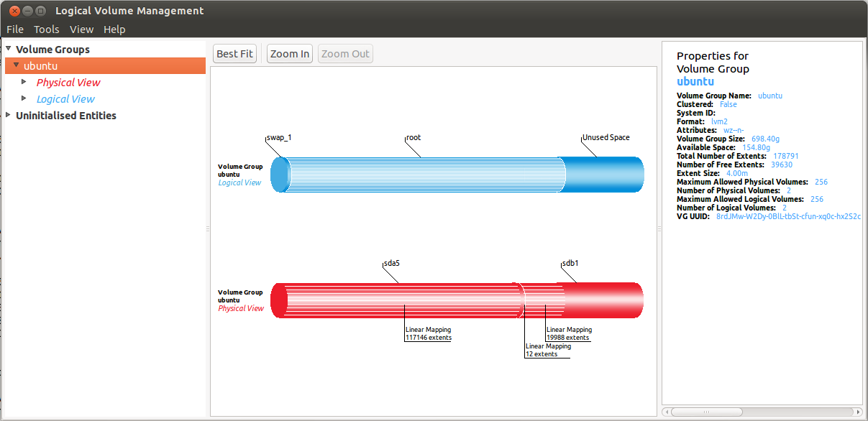Select the ubuntu volume group row
The width and height of the screenshot is (868, 421).
coord(105,66)
